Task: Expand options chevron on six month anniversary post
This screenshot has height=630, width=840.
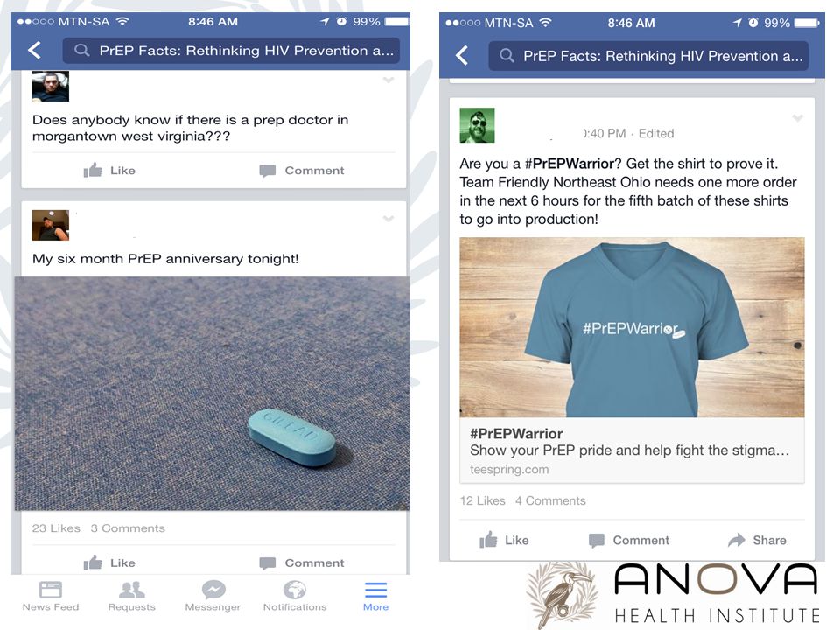Action: (388, 219)
